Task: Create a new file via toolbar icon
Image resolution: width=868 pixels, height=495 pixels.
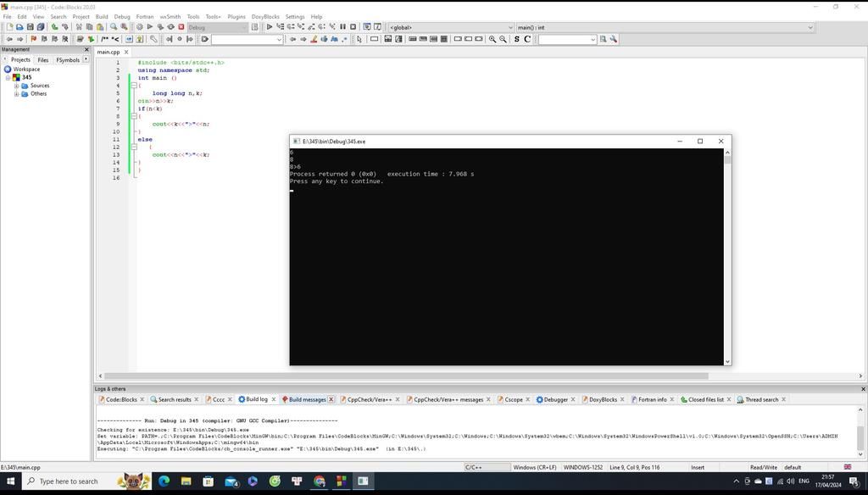Action: 9,26
